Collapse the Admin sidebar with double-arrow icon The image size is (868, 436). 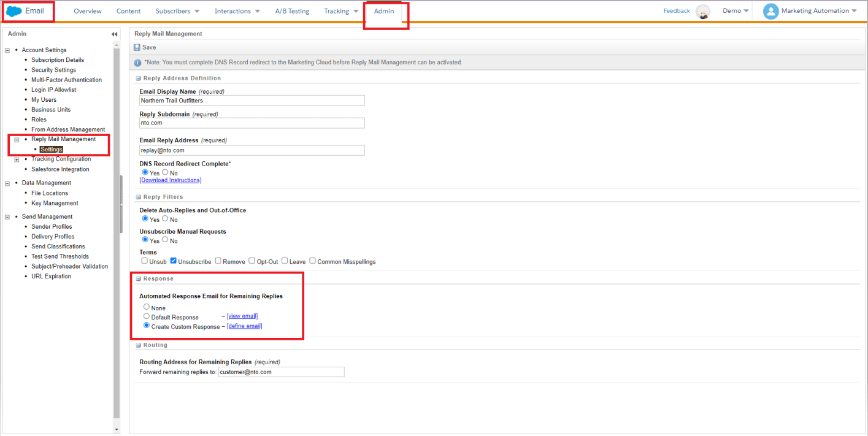coord(114,34)
